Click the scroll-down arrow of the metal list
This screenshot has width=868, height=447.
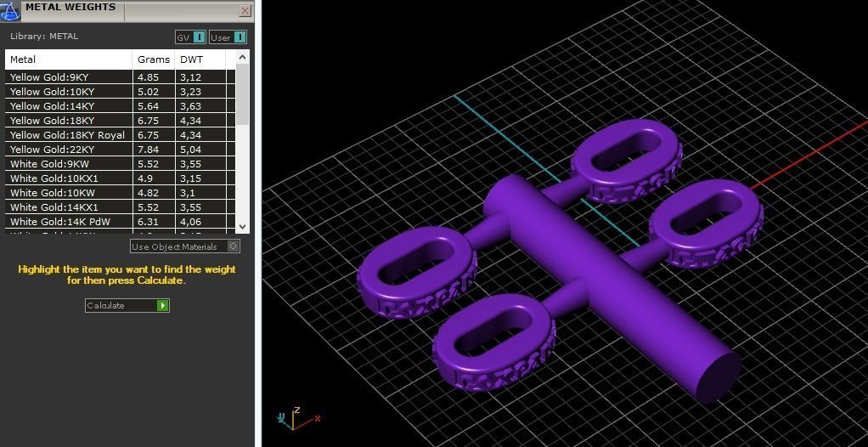pos(242,227)
